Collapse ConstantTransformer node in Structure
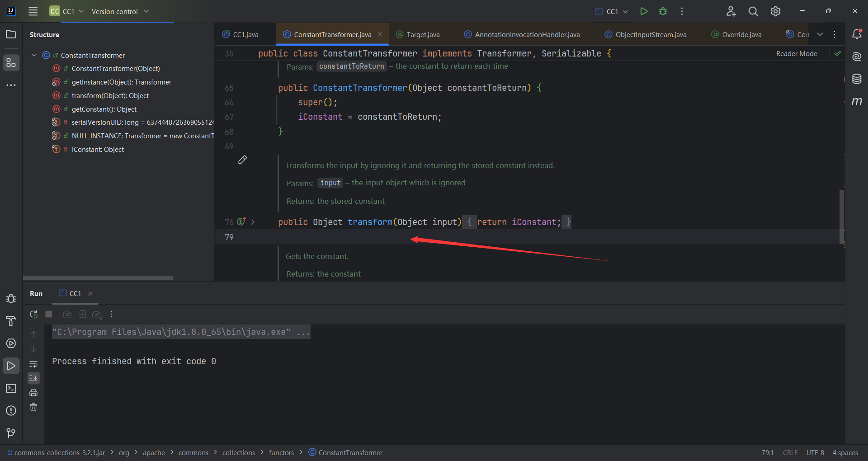Image resolution: width=868 pixels, height=461 pixels. pos(34,55)
